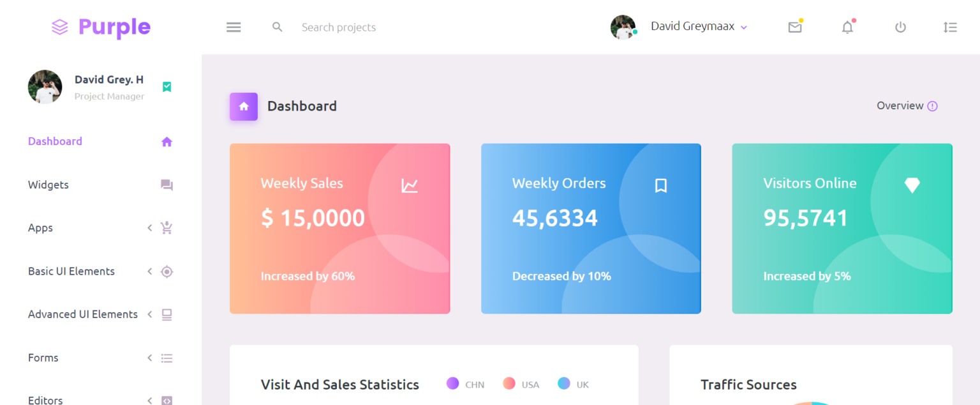Image resolution: width=980 pixels, height=405 pixels.
Task: Collapse the Forms menu chevron
Action: coord(149,358)
